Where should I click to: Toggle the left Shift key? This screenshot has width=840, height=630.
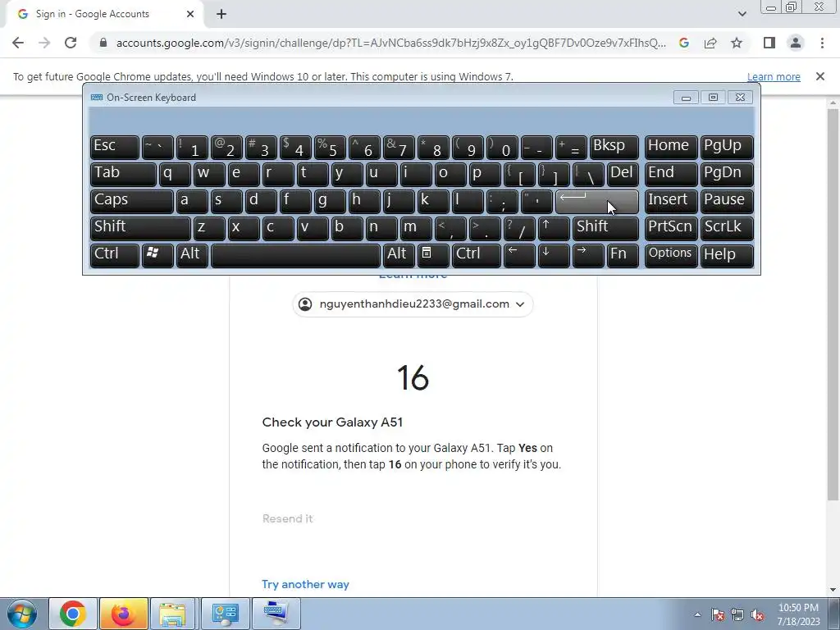click(x=140, y=228)
